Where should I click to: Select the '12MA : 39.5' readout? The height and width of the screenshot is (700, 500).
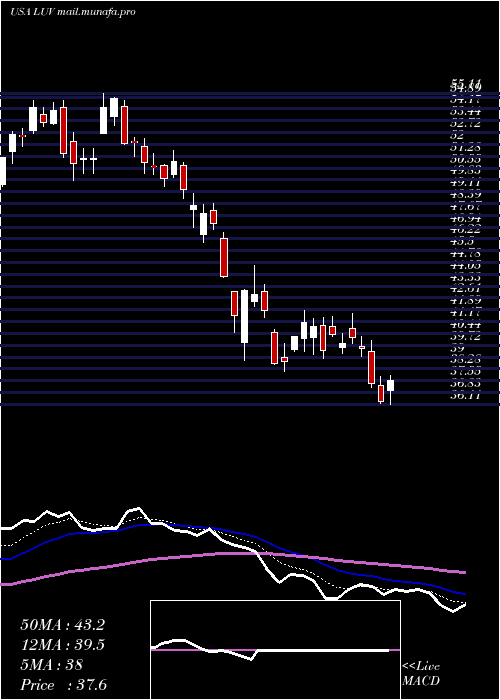coord(62,645)
